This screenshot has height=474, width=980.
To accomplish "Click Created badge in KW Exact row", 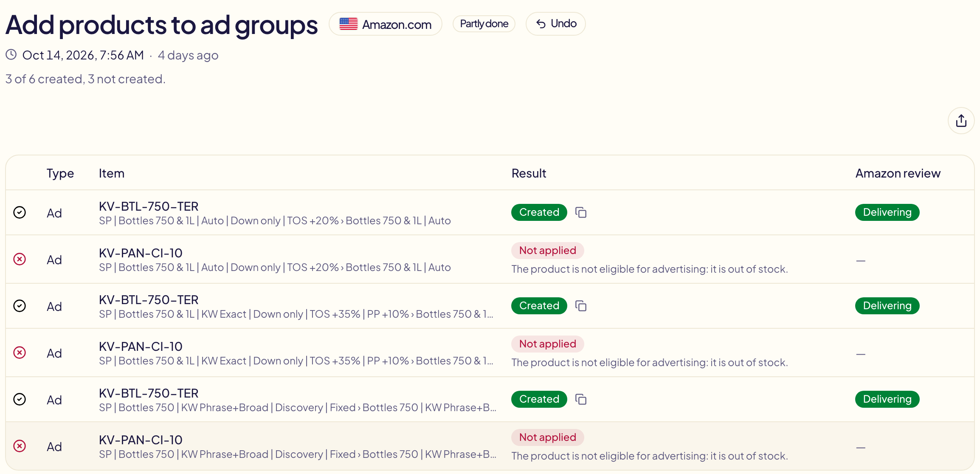I will click(x=539, y=306).
